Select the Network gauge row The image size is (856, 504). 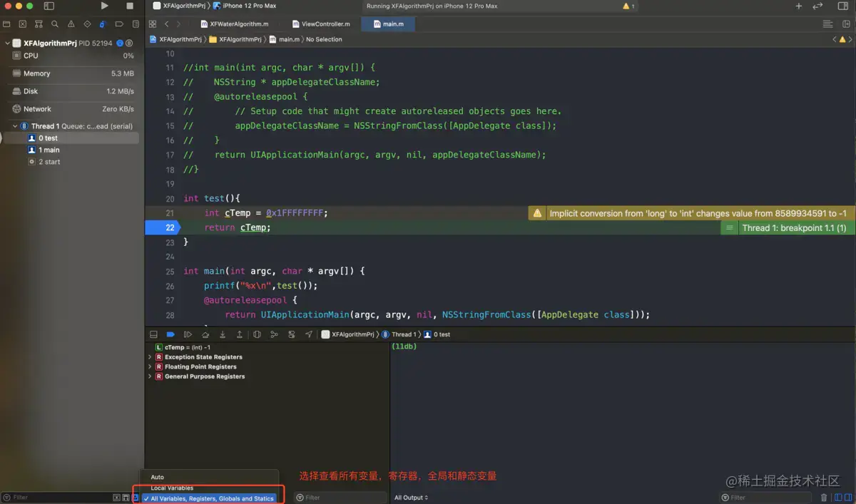(72, 109)
